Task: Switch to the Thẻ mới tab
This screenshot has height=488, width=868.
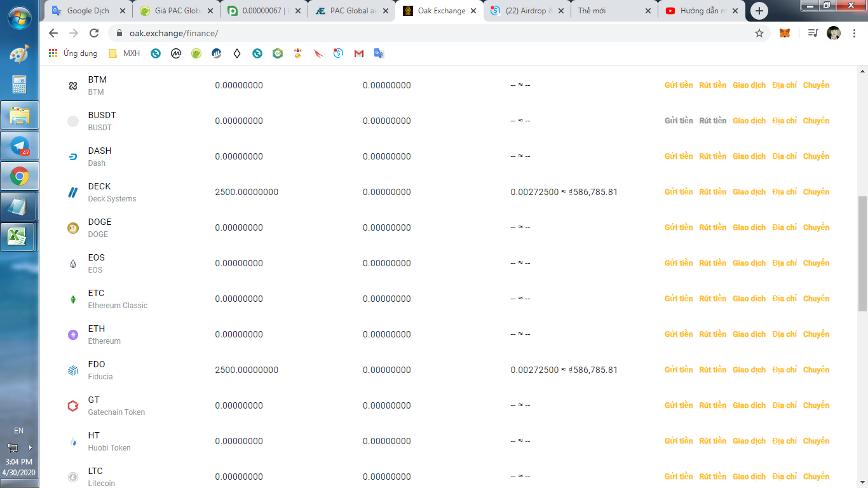Action: (615, 11)
